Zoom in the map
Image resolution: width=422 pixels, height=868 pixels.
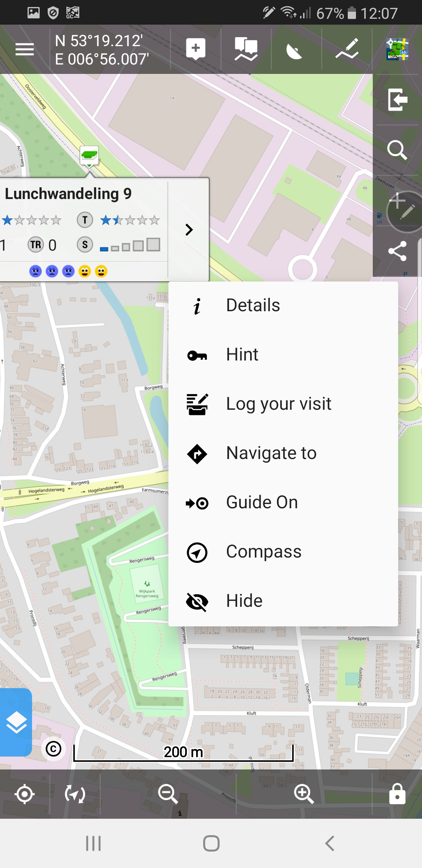[x=304, y=794]
